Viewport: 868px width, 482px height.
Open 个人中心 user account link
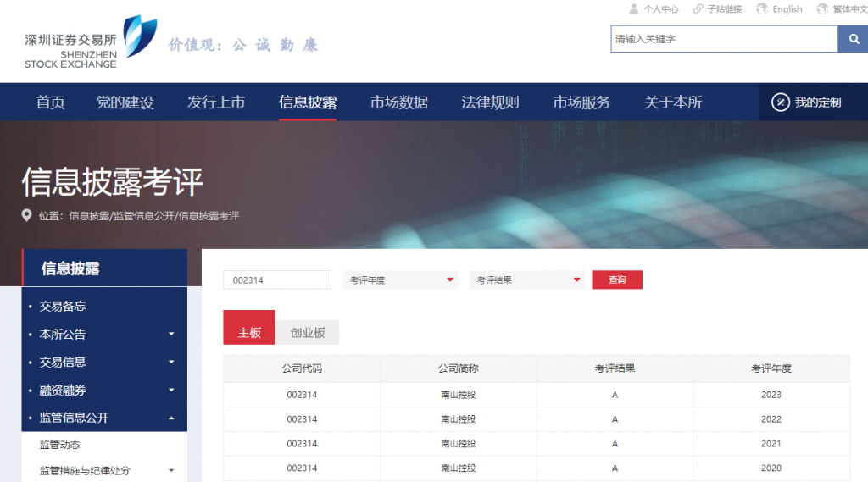654,9
